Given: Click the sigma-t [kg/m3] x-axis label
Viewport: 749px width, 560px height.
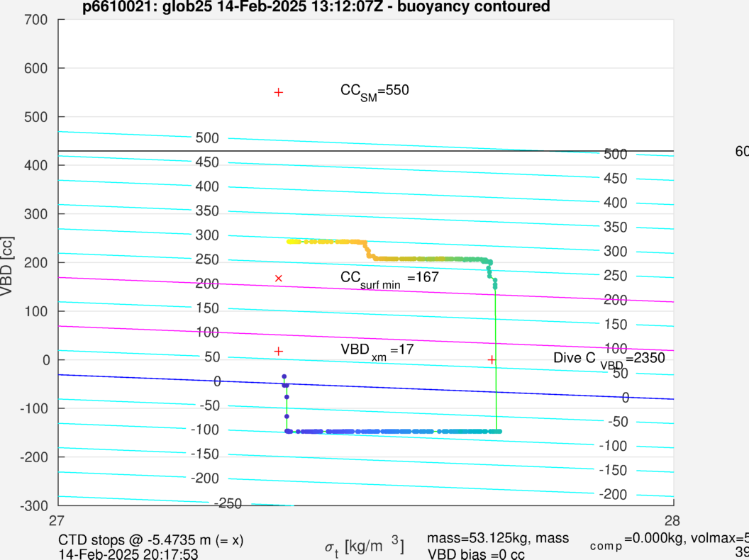Looking at the screenshot, I should click(x=365, y=547).
